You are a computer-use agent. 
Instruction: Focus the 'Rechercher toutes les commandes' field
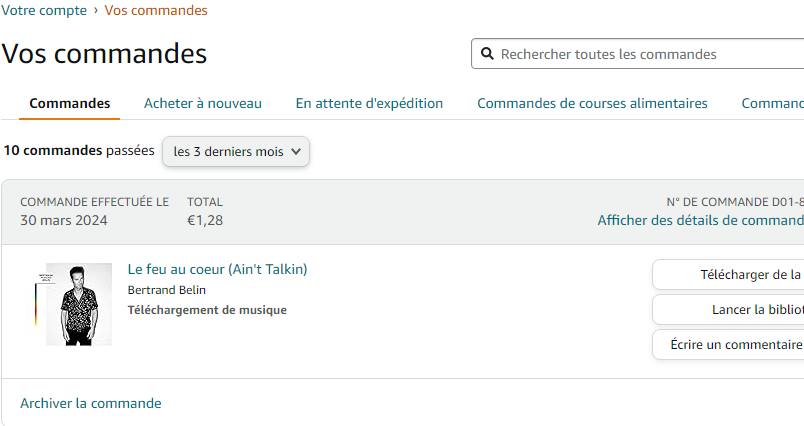coord(645,54)
